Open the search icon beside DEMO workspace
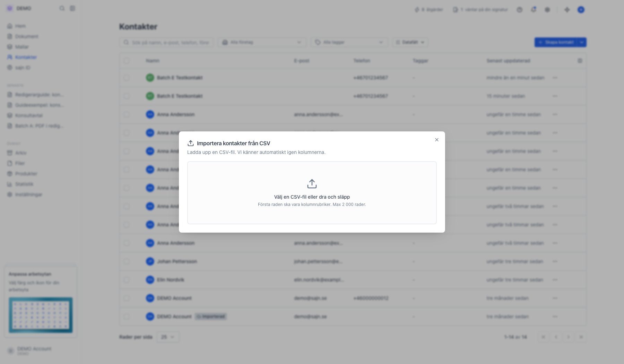Image resolution: width=624 pixels, height=364 pixels. (x=62, y=8)
